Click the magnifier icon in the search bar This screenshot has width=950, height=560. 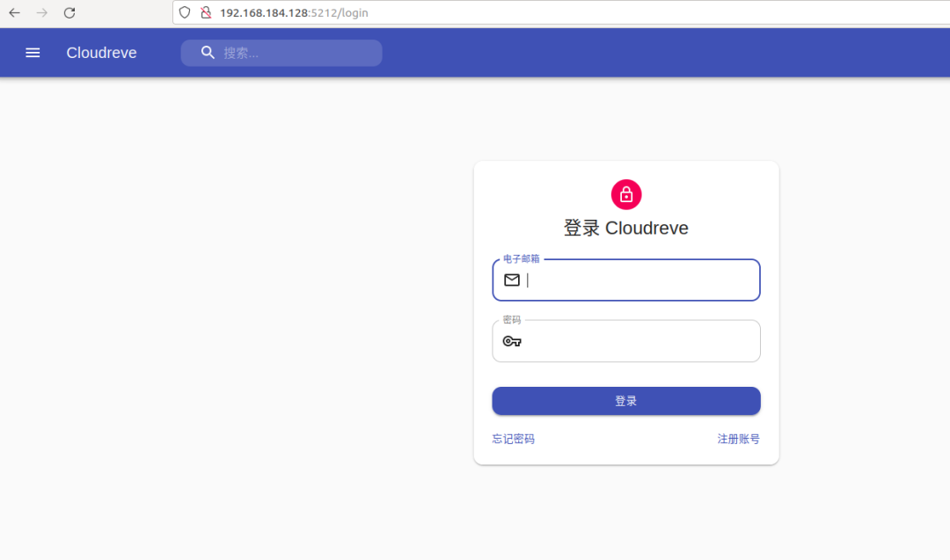pyautogui.click(x=208, y=53)
